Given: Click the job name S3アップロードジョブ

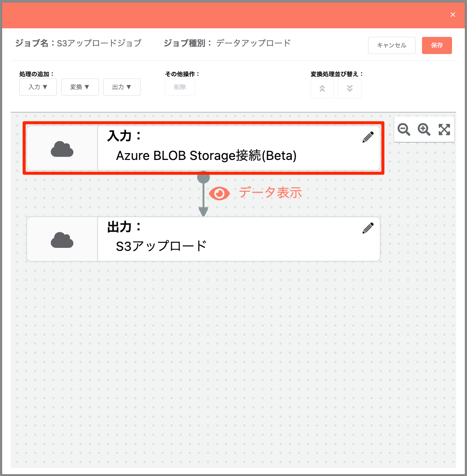Looking at the screenshot, I should [x=99, y=43].
